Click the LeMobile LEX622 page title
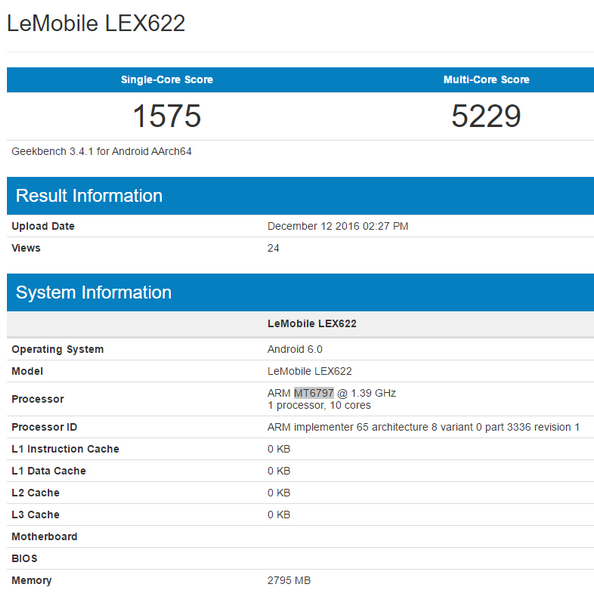594x600 pixels. coord(96,23)
